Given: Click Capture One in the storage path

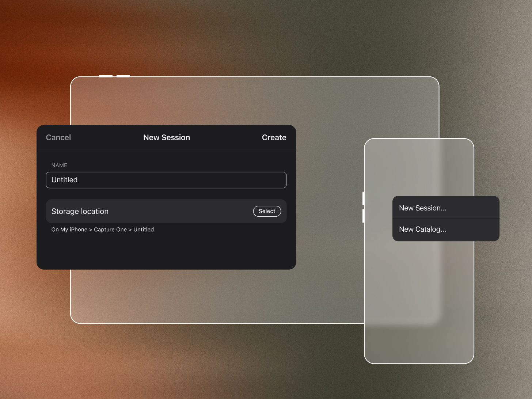Looking at the screenshot, I should pos(110,229).
